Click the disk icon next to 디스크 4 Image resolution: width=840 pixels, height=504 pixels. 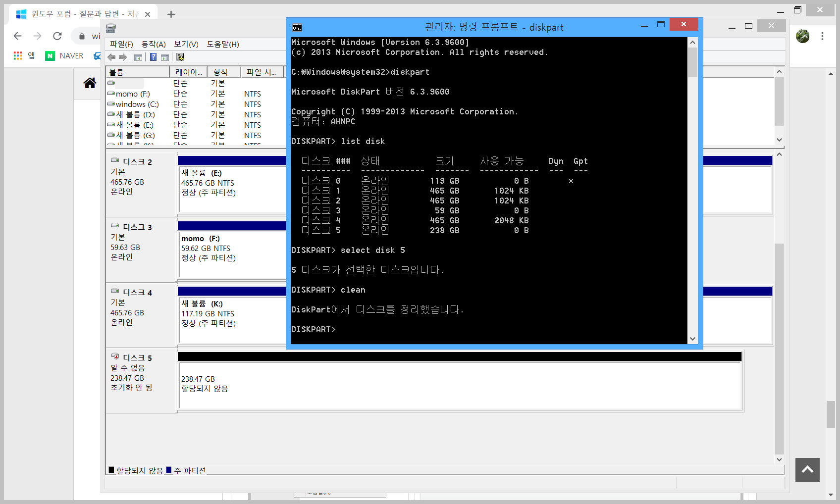pyautogui.click(x=115, y=291)
